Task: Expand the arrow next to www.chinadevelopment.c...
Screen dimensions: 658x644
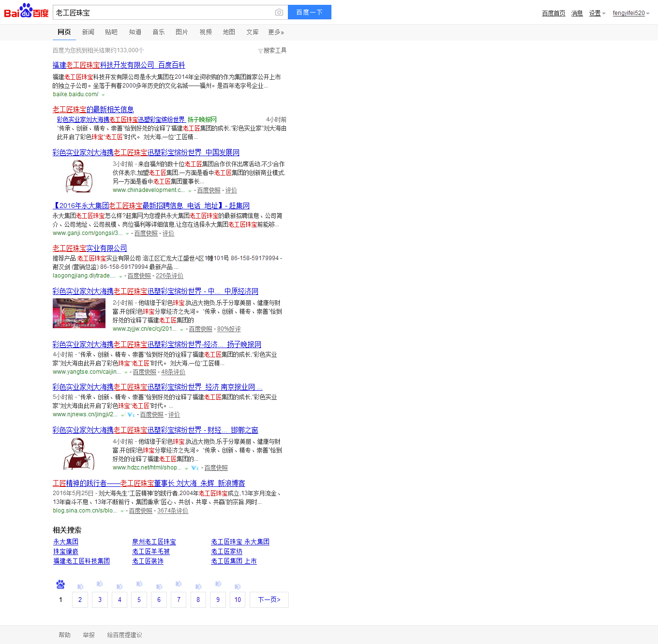Action: (190, 191)
